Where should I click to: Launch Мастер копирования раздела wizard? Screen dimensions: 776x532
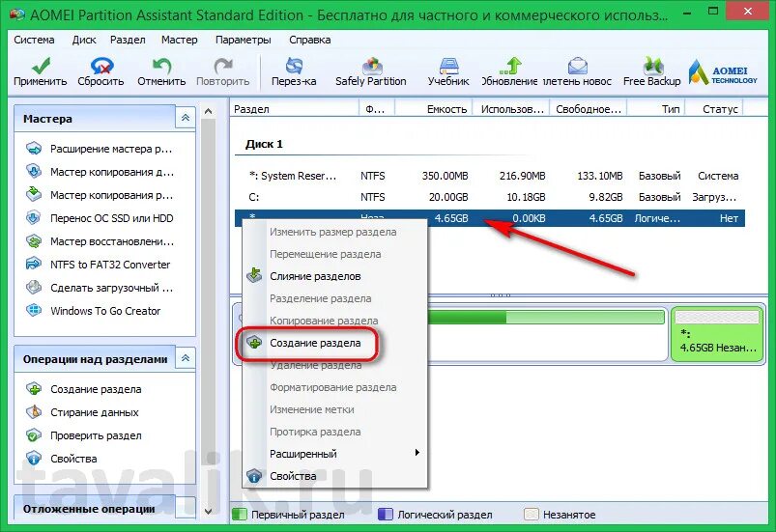point(99,195)
